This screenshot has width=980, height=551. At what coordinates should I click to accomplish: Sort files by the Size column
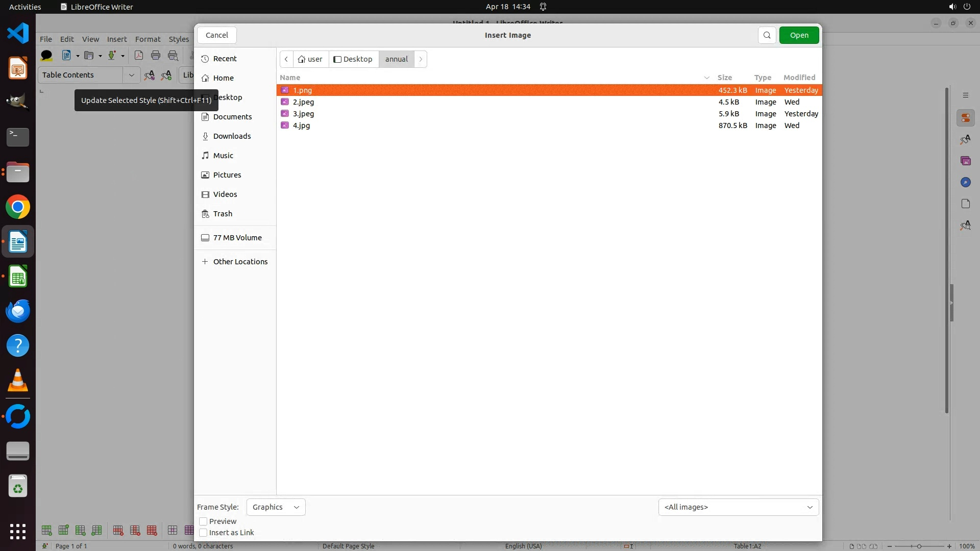724,78
